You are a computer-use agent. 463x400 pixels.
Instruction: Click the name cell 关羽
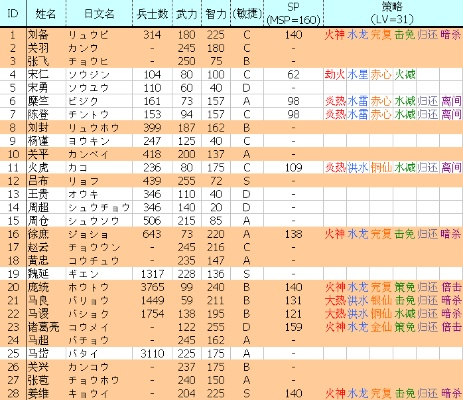38,48
